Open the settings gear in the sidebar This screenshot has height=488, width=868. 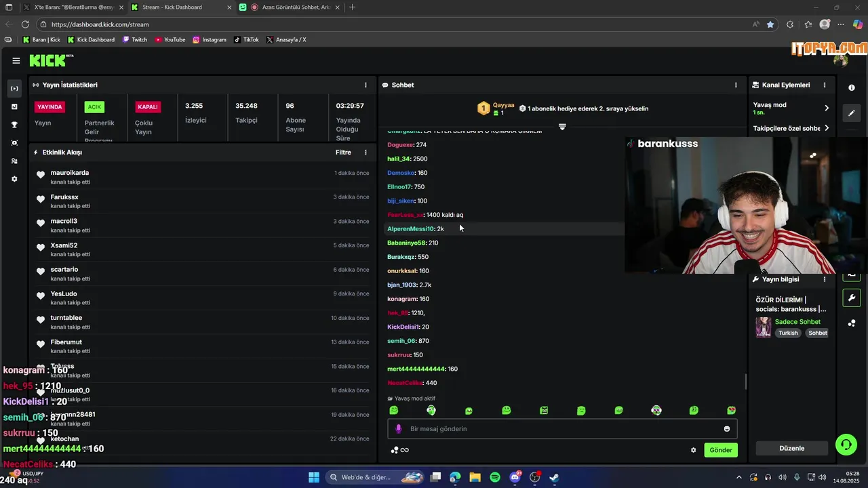14,179
